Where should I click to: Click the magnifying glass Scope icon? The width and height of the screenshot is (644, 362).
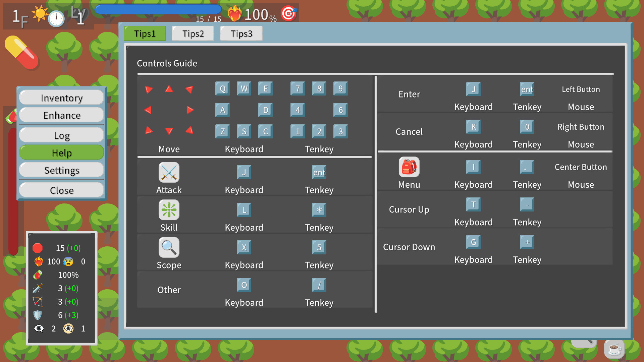tap(169, 247)
